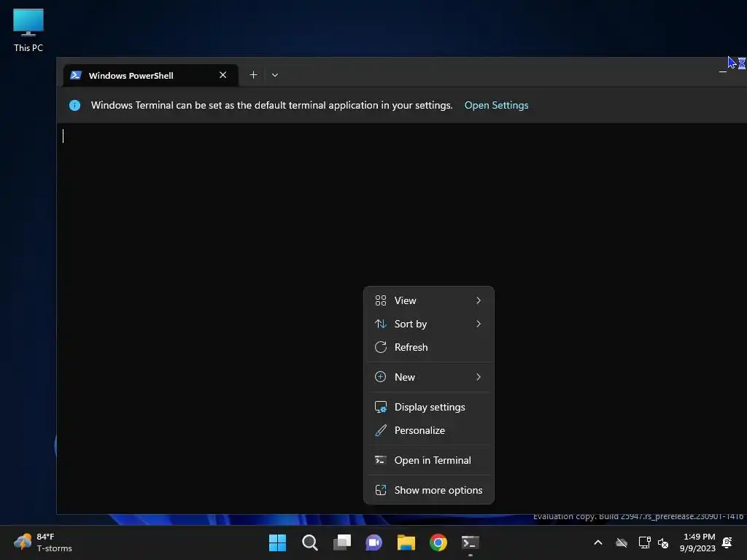Screen dimensions: 747x560
Task: Open the New context menu entry
Action: click(x=428, y=377)
